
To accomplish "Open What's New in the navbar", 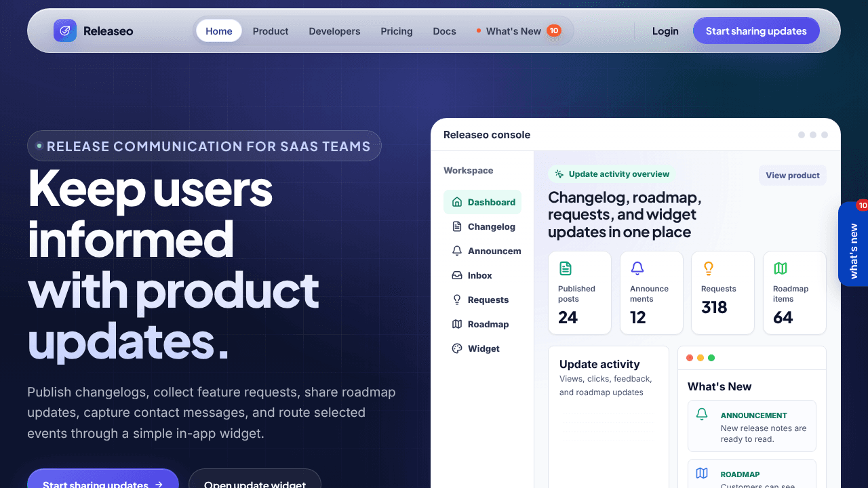I will (x=519, y=31).
